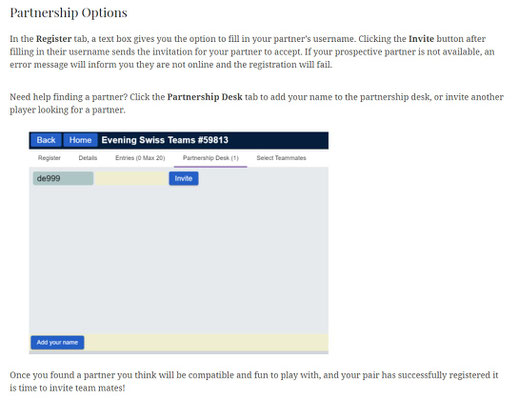Image resolution: width=518 pixels, height=400 pixels.
Task: Click the bold Invite word in first paragraph
Action: click(421, 39)
